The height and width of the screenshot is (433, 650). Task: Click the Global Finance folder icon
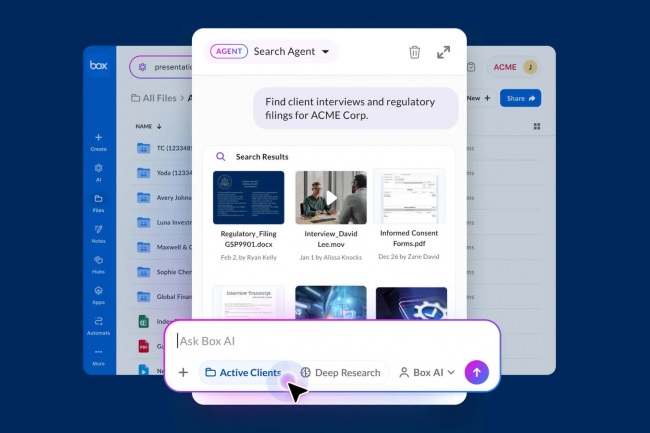click(x=143, y=297)
